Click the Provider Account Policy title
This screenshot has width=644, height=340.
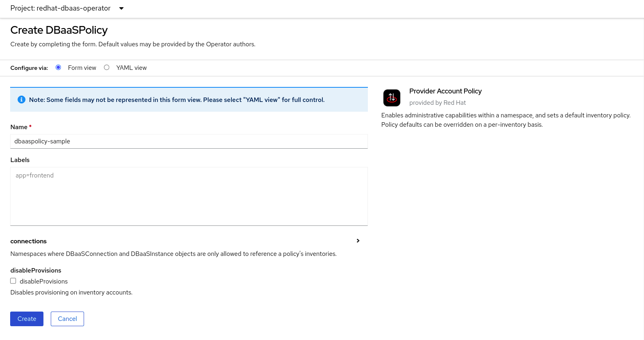point(445,91)
